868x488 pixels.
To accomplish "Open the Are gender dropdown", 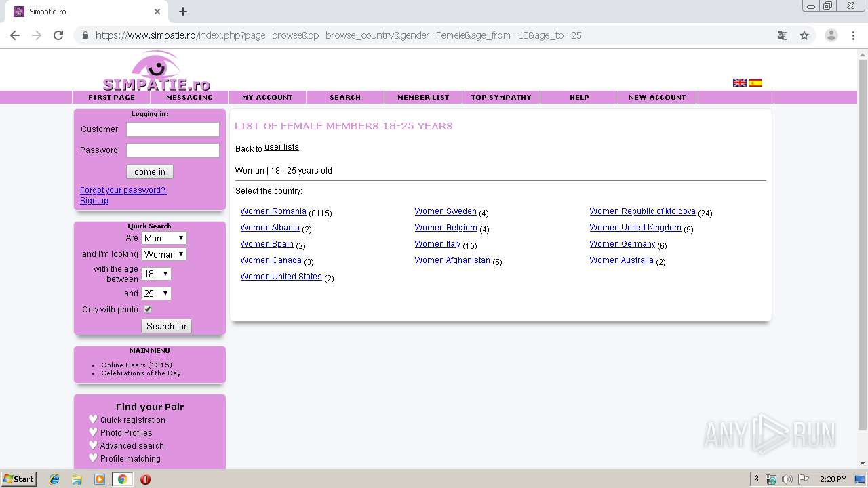I will click(164, 238).
